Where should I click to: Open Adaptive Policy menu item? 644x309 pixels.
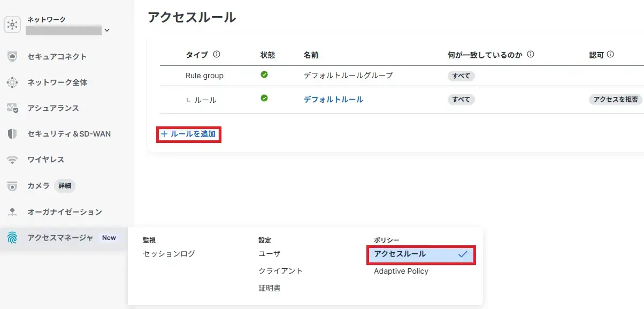(x=401, y=271)
